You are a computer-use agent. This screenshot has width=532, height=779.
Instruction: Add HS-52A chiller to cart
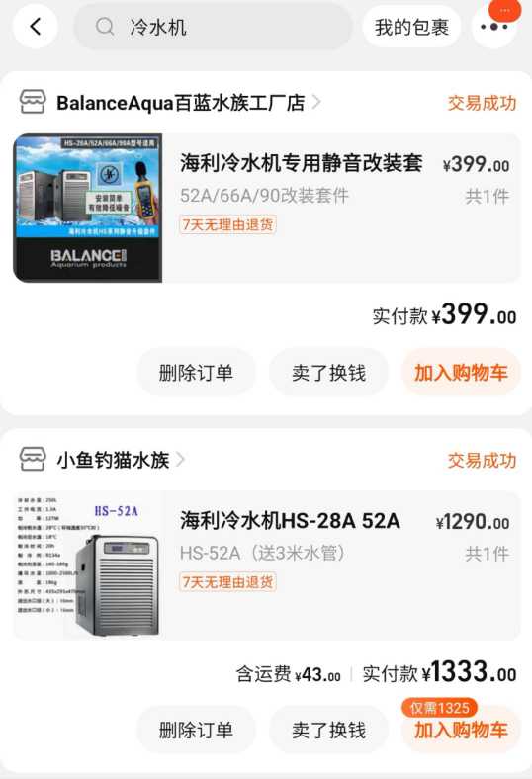click(461, 731)
